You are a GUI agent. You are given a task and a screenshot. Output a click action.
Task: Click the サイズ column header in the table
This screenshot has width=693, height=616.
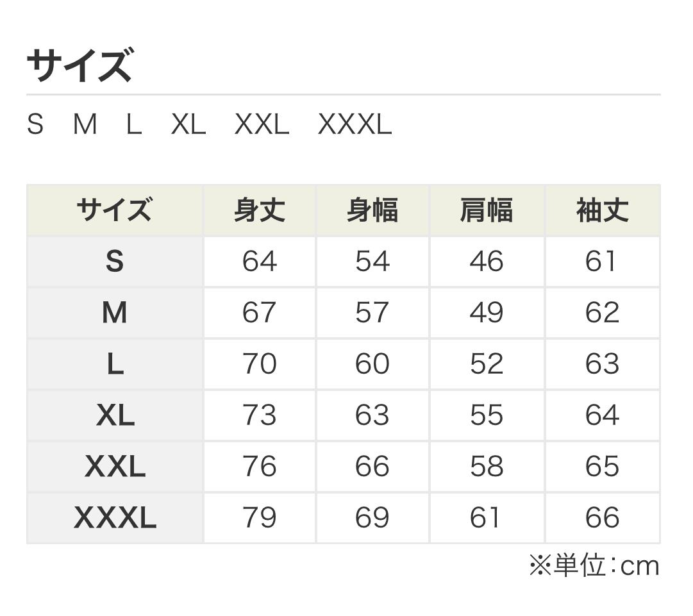pyautogui.click(x=115, y=210)
